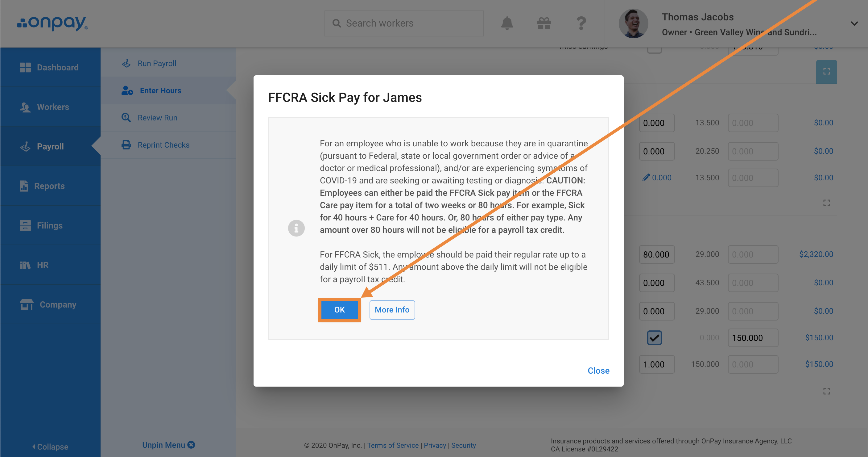Edit the 80.000 hours field

coord(656,254)
